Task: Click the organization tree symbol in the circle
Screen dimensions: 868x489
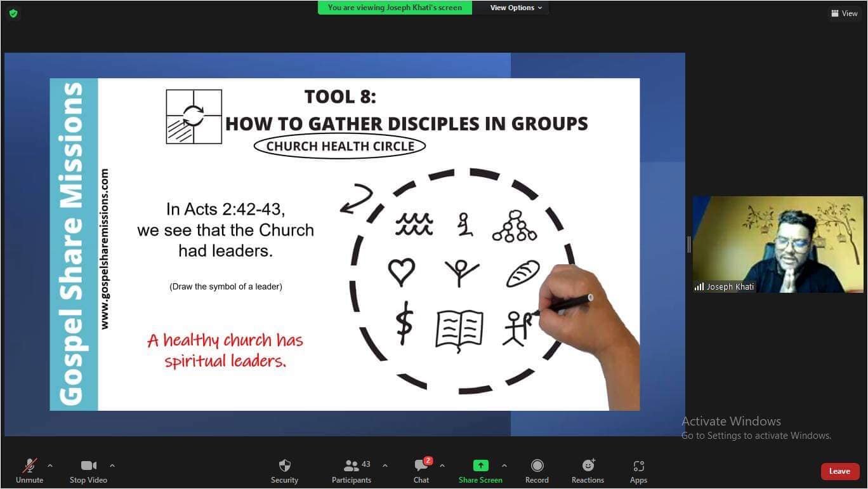Action: (515, 225)
